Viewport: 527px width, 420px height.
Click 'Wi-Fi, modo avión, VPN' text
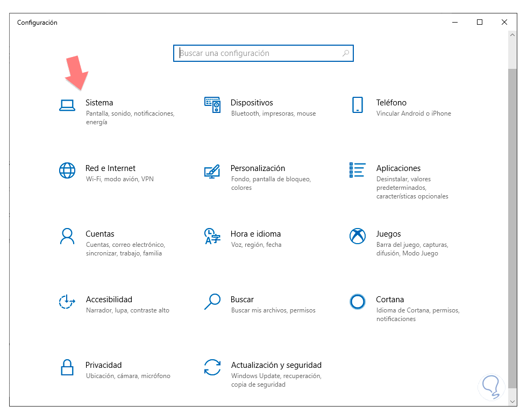click(119, 179)
